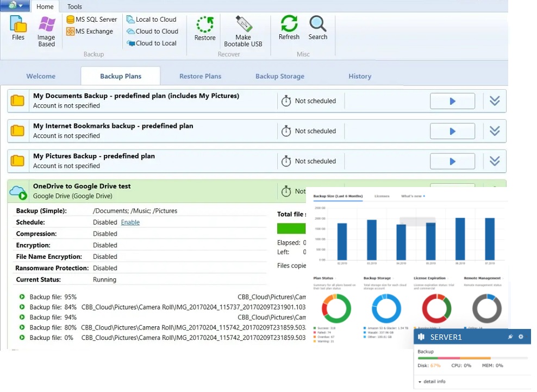The height and width of the screenshot is (392, 537).
Task: Click the My Documents schedule stopwatch icon
Action: [x=286, y=101]
